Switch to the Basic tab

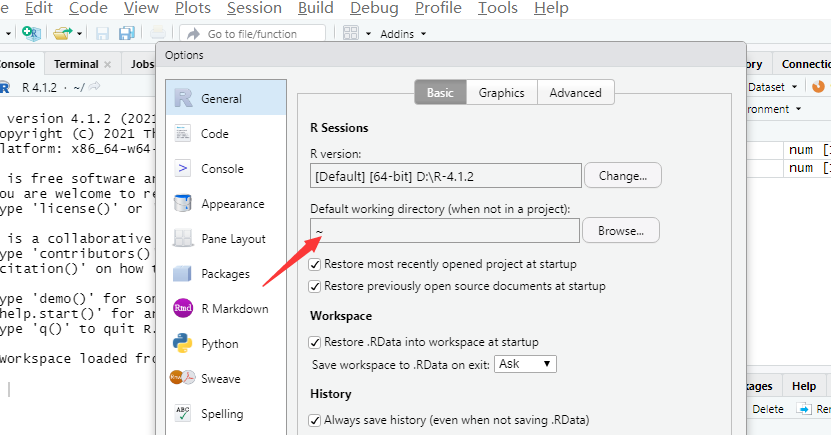pyautogui.click(x=440, y=93)
